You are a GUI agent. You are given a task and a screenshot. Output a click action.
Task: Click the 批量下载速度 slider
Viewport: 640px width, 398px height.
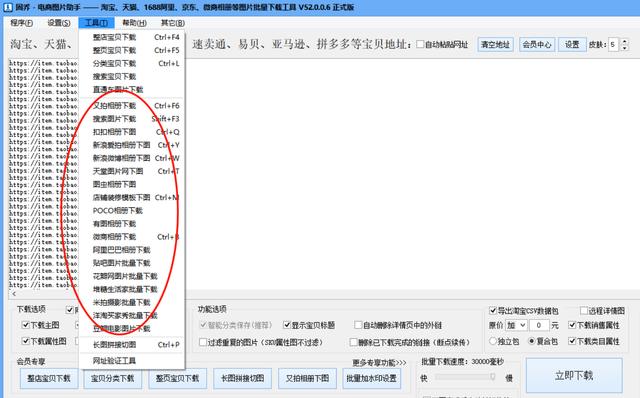[465, 377]
